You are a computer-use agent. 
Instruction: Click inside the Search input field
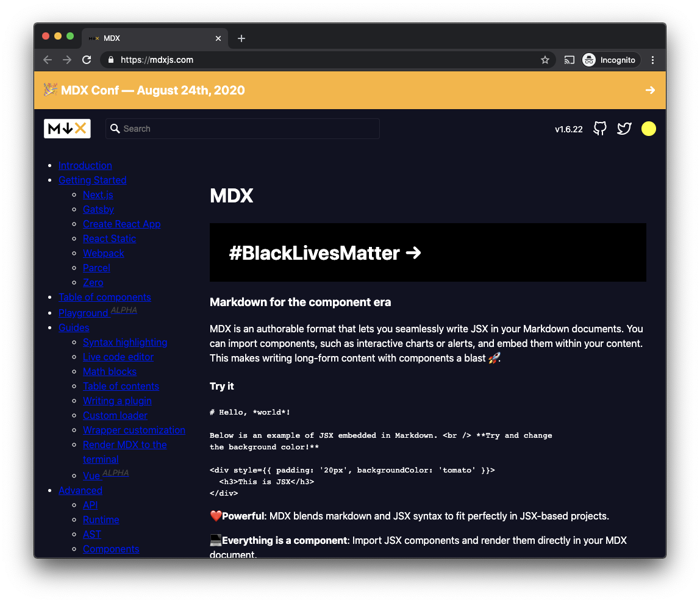click(x=244, y=129)
